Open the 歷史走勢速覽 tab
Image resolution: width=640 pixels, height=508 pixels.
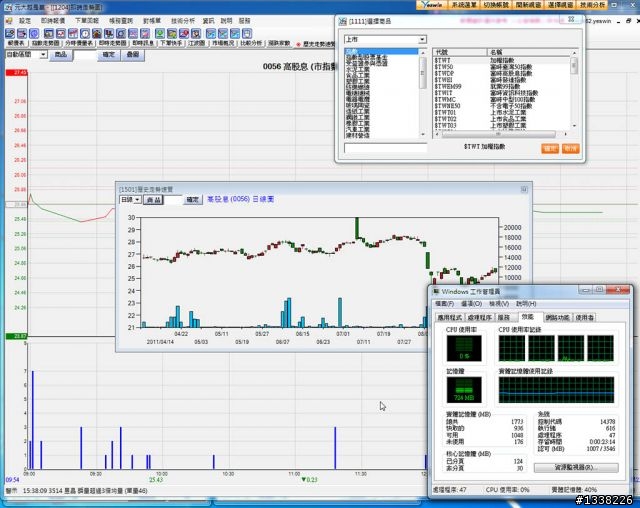(x=315, y=44)
